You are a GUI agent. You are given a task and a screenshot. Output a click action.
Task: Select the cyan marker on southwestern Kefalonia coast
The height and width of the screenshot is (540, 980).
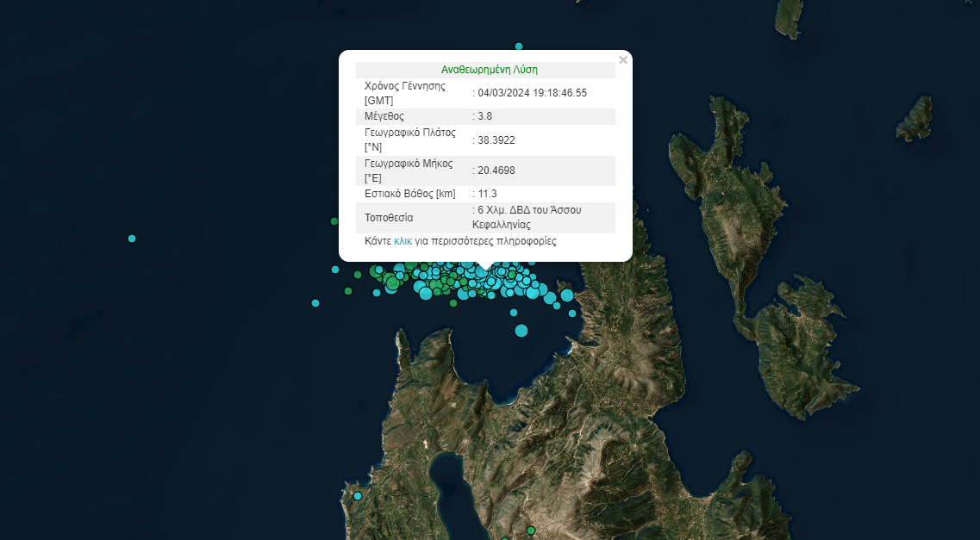point(358,496)
